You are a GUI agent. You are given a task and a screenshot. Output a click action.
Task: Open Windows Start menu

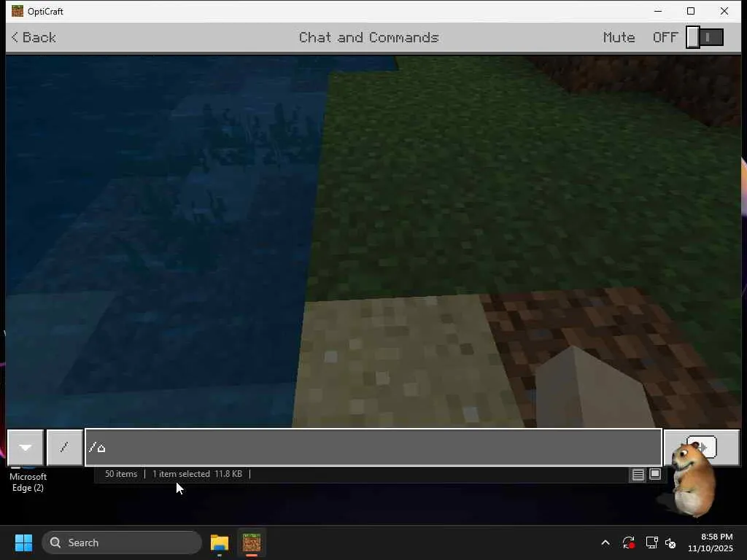coord(23,542)
